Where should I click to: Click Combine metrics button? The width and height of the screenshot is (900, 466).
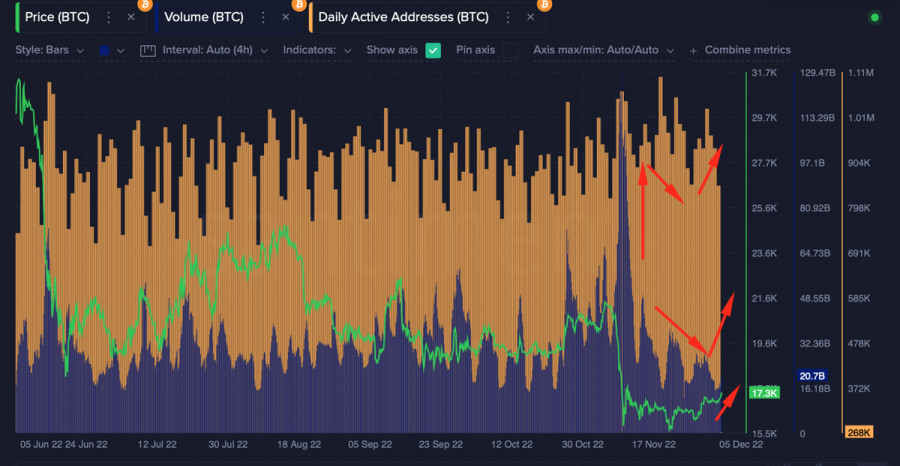tap(740, 50)
